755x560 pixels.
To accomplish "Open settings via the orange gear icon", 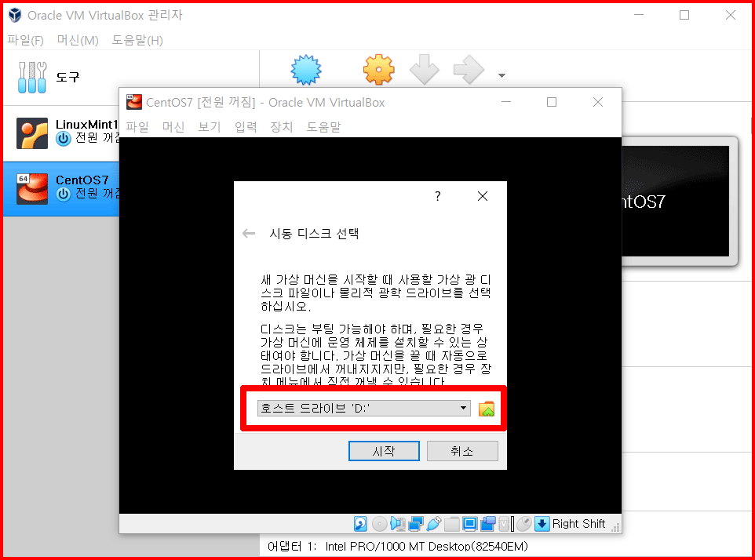I will 379,70.
